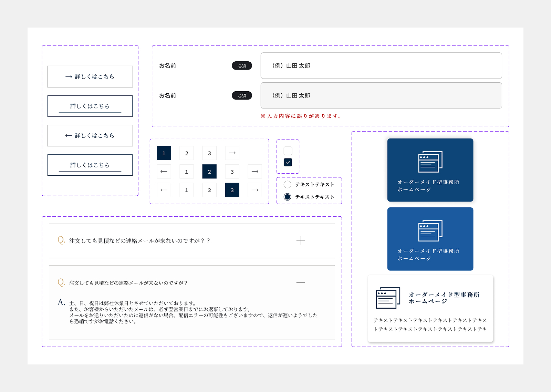Go to page 2 in top pagination row

tap(187, 153)
